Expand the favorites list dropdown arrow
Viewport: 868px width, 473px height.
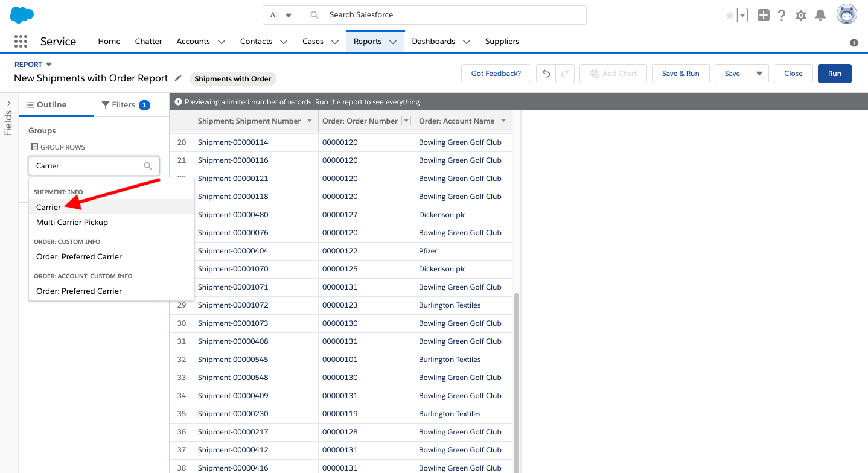coord(742,15)
